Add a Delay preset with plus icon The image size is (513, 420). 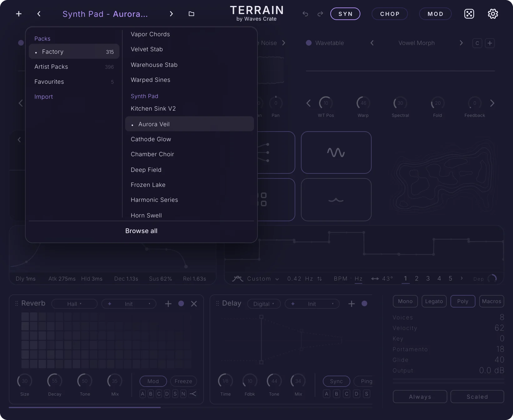pos(352,304)
